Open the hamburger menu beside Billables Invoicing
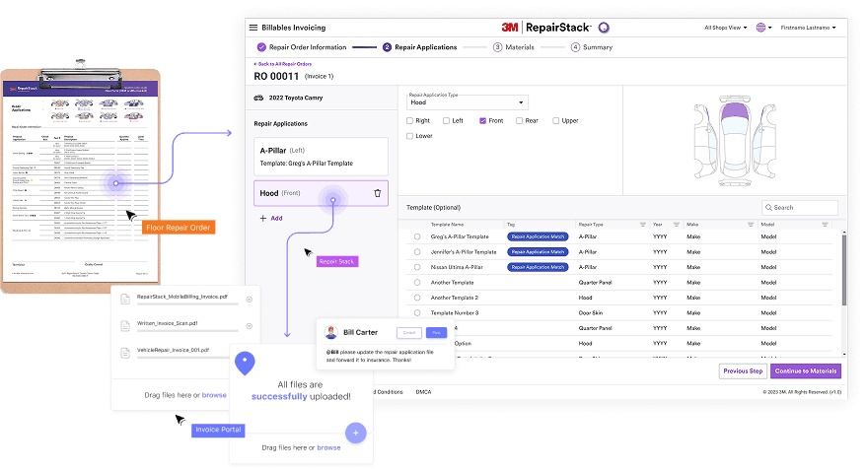868x470 pixels. [x=253, y=28]
